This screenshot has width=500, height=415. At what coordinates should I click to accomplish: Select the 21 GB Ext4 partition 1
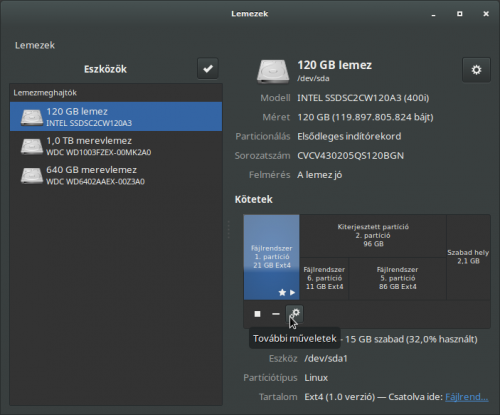(x=272, y=257)
